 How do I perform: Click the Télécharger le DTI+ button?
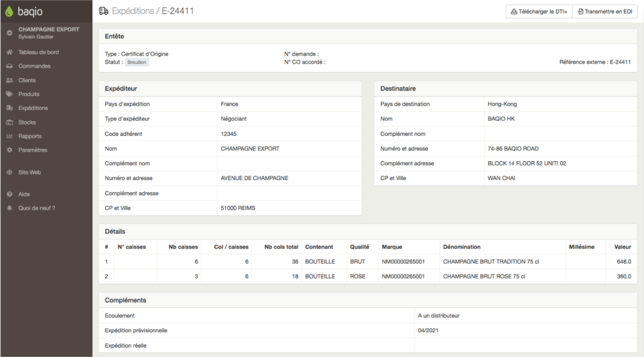539,12
